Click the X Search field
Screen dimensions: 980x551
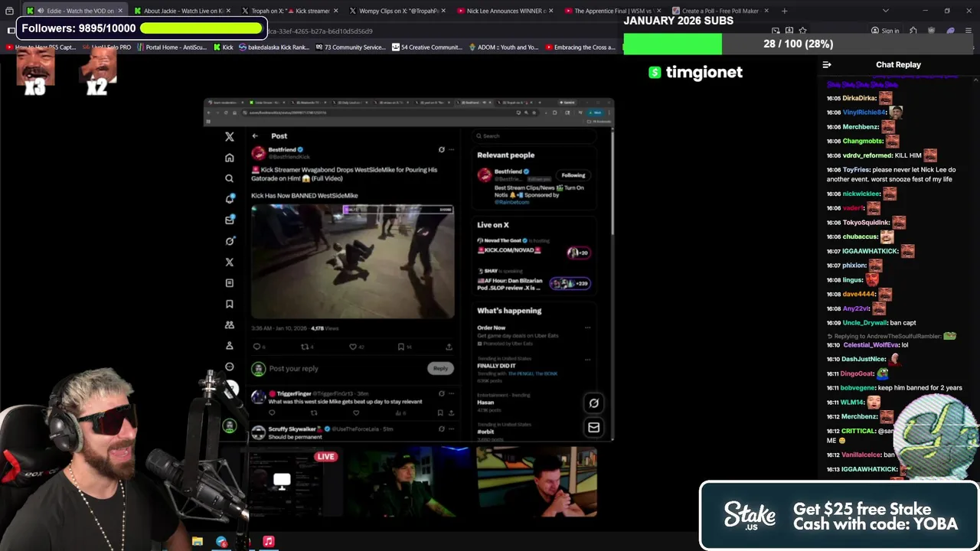pyautogui.click(x=534, y=136)
